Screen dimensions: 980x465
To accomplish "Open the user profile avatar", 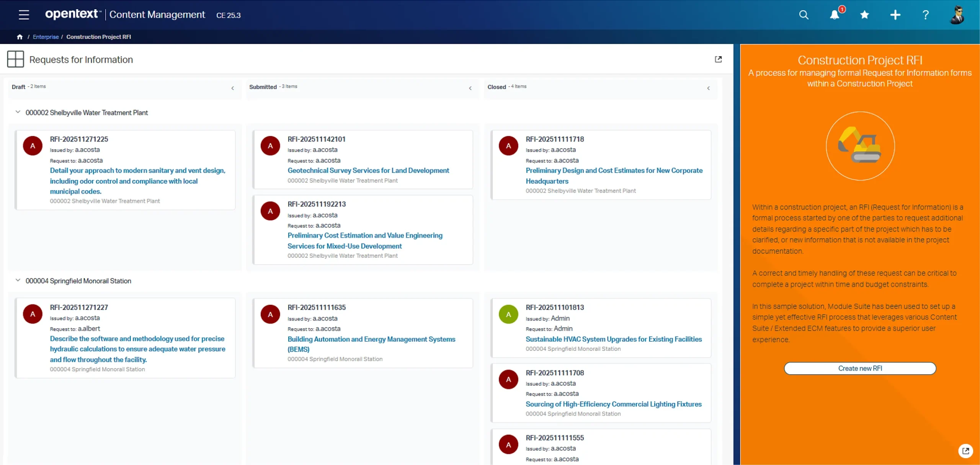I will [x=957, y=15].
